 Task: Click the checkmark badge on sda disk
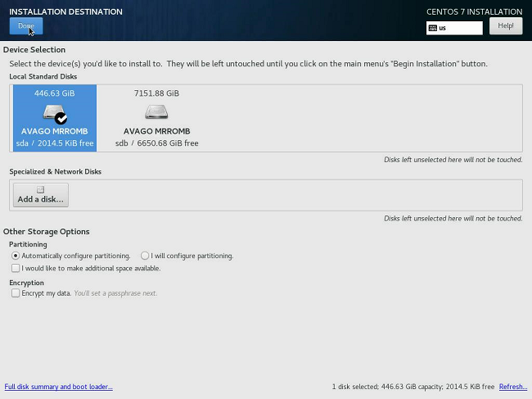click(x=61, y=118)
